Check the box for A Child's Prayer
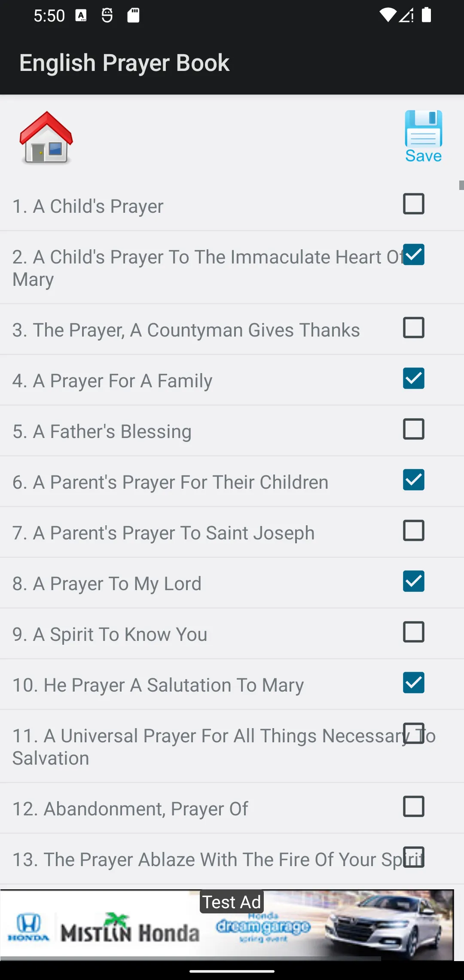The width and height of the screenshot is (464, 980). pyautogui.click(x=414, y=204)
